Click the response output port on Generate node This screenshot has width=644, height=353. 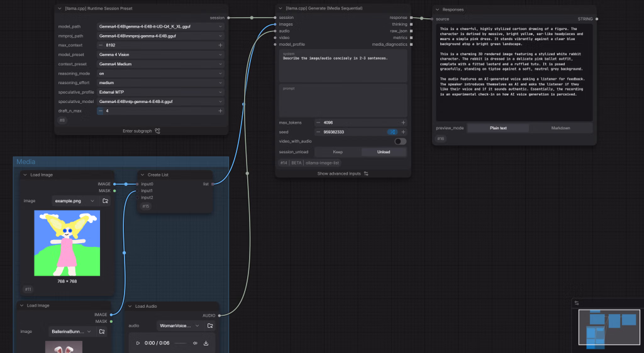coord(411,18)
